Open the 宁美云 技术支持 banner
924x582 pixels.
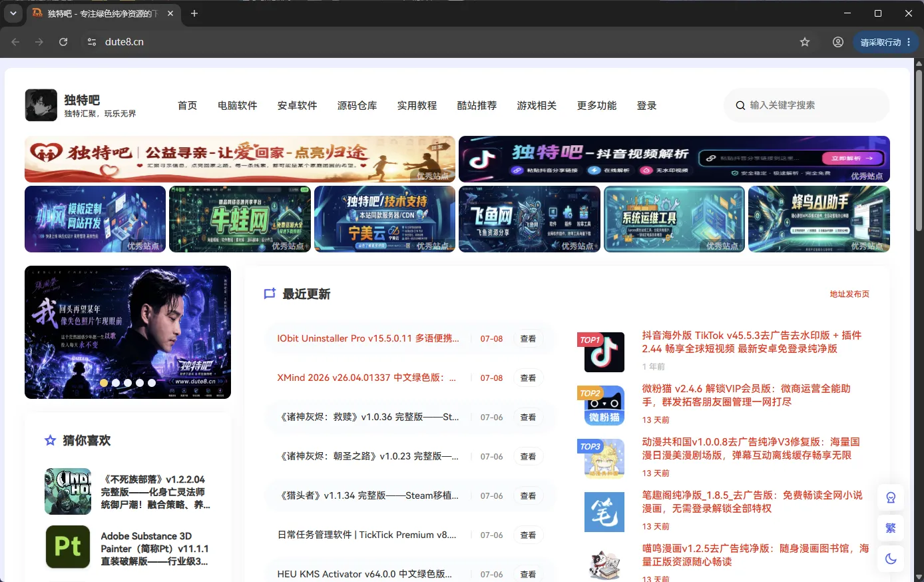pyautogui.click(x=385, y=219)
